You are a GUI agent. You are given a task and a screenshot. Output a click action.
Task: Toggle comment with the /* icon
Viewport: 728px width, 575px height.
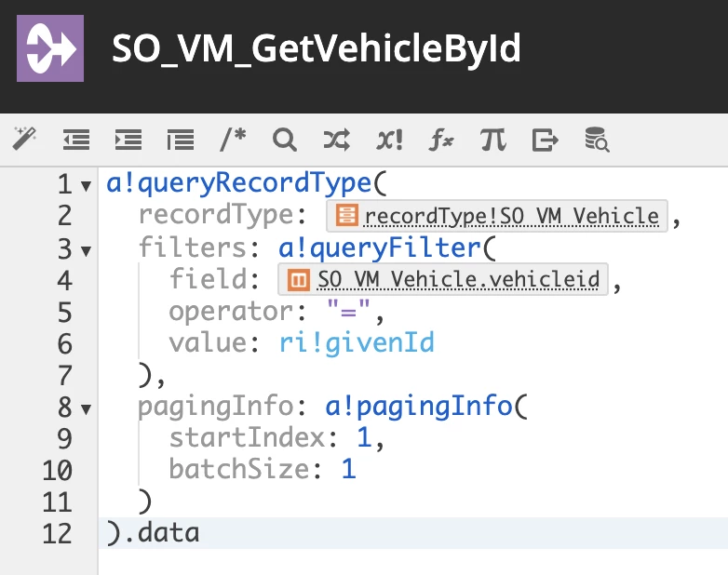point(233,140)
